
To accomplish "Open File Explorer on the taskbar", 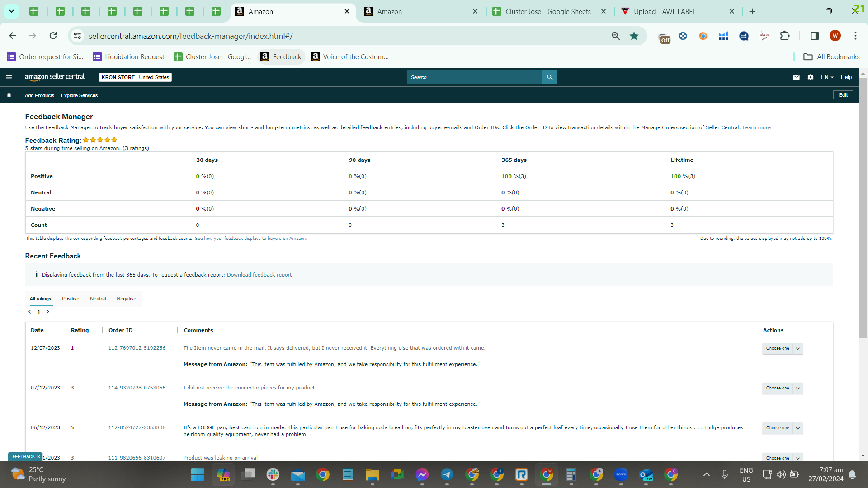I will [x=373, y=474].
